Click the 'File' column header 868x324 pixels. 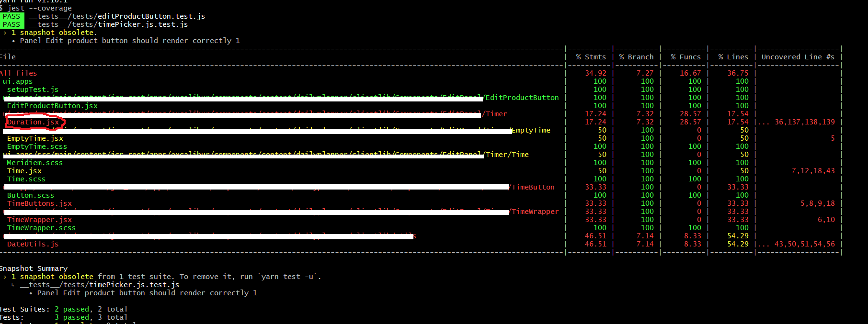pyautogui.click(x=8, y=57)
